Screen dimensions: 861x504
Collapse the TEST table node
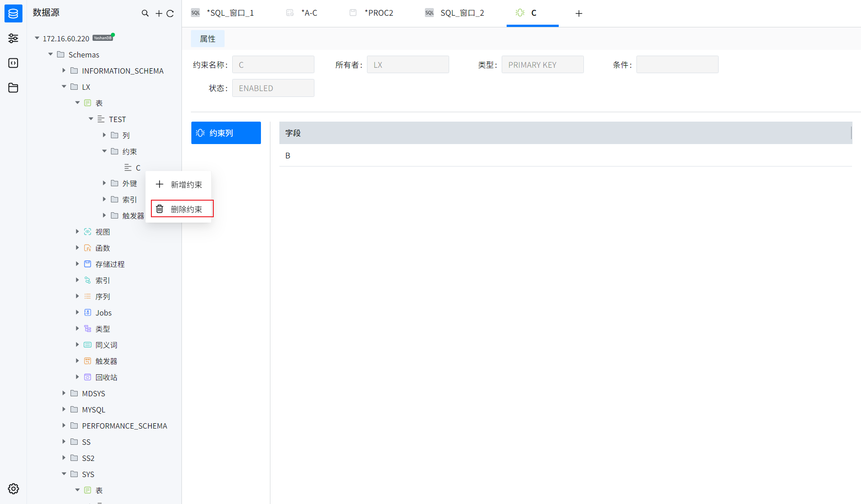point(91,119)
